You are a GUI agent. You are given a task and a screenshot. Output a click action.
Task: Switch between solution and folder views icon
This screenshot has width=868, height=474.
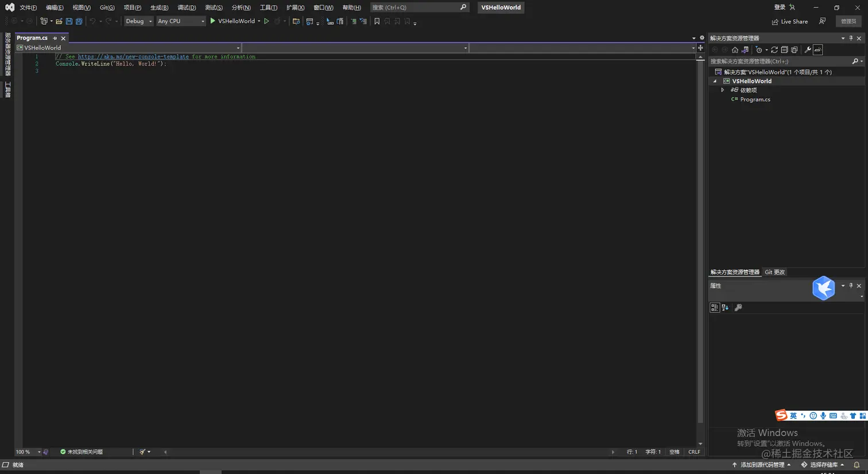pyautogui.click(x=745, y=50)
